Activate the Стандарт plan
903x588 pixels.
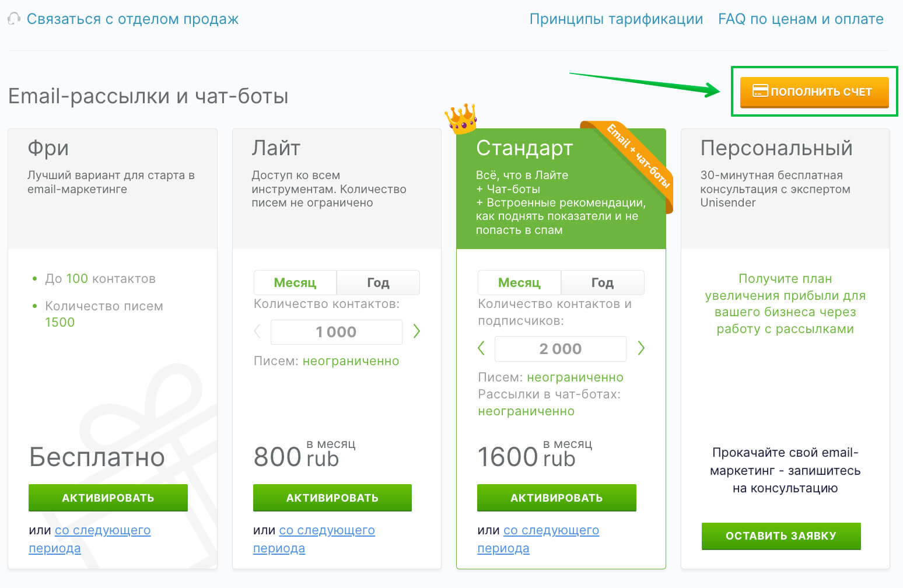556,498
